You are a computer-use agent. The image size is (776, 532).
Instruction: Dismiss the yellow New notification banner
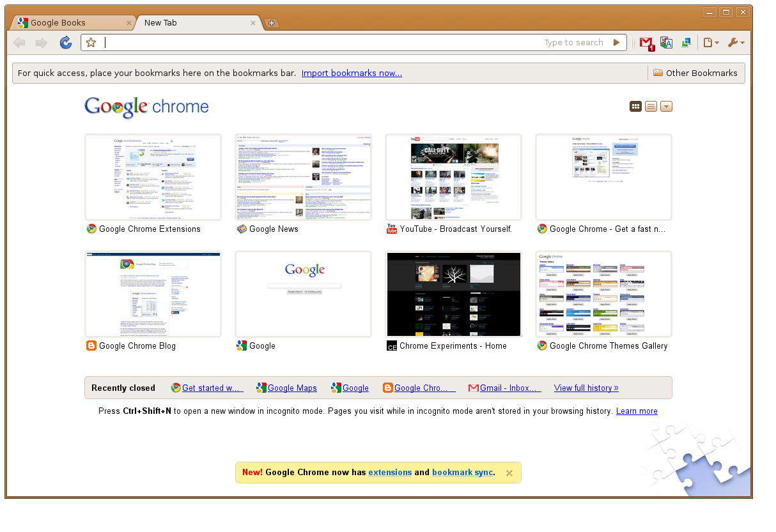pos(509,473)
